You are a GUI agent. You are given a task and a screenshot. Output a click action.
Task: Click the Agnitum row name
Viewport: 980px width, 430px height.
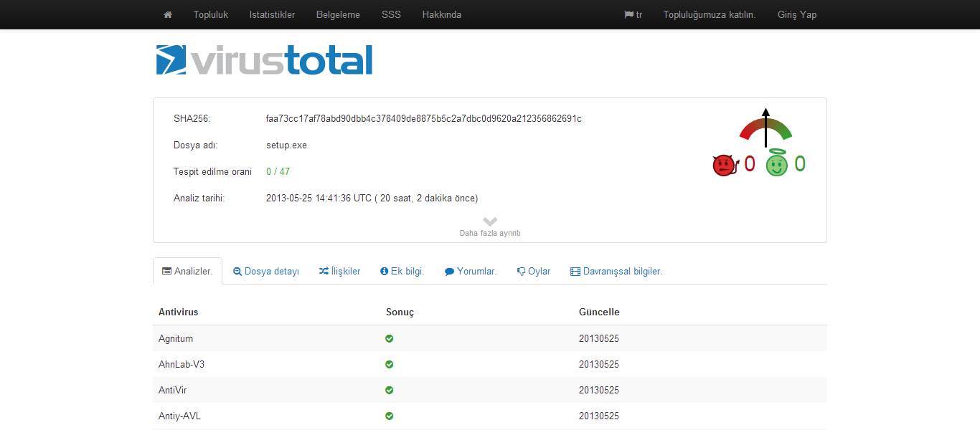pyautogui.click(x=176, y=338)
